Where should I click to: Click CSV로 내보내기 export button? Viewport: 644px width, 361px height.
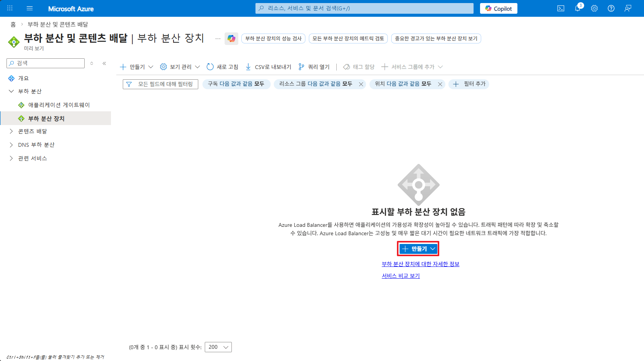pyautogui.click(x=268, y=67)
